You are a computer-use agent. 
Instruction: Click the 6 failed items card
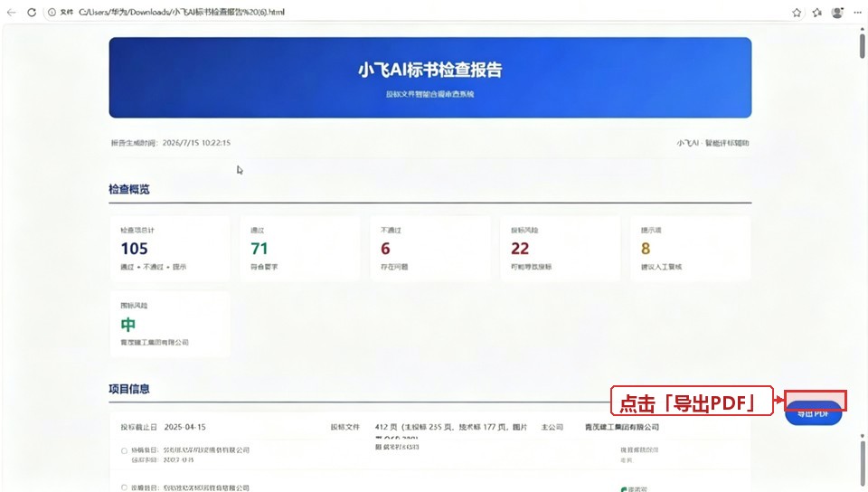click(x=430, y=249)
